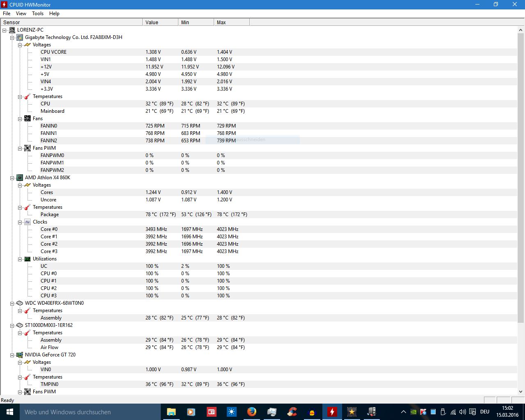Click the Fans PWM icon above FANPWM0
Screen dimensions: 525x420
click(x=27, y=148)
